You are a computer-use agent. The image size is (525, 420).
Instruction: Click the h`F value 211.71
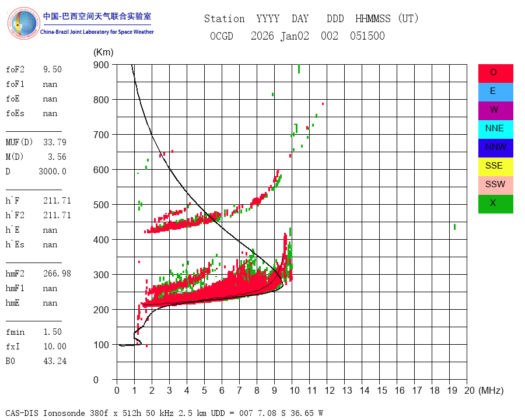pyautogui.click(x=57, y=201)
